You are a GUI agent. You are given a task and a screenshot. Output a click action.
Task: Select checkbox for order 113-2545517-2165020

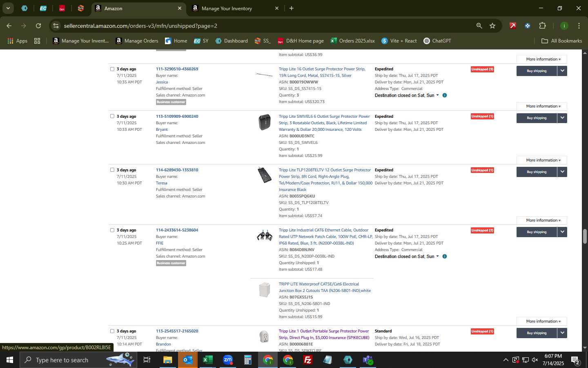[112, 331]
